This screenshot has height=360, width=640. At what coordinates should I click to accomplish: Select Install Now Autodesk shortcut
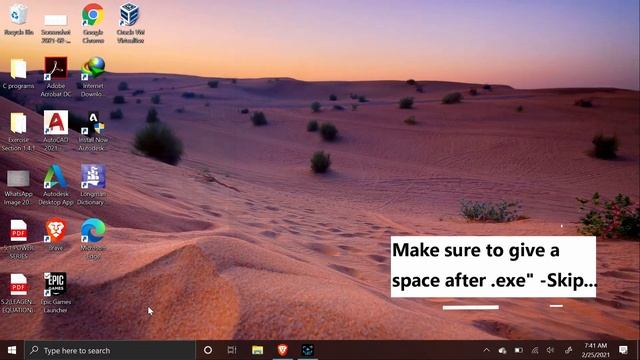pos(92,131)
